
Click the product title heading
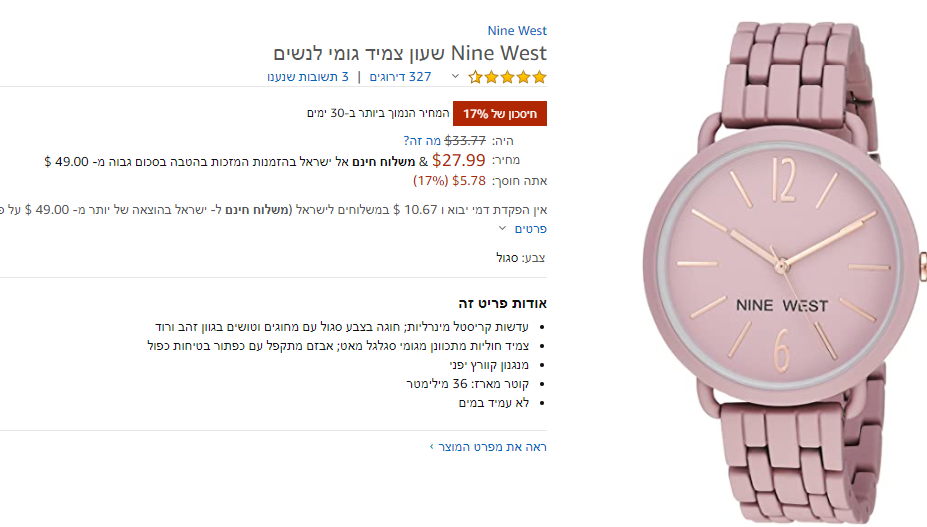[x=410, y=52]
